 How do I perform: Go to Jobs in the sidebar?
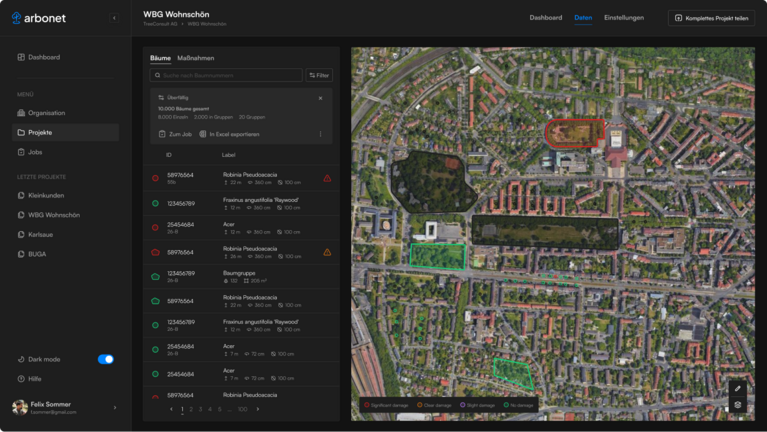(x=30, y=152)
